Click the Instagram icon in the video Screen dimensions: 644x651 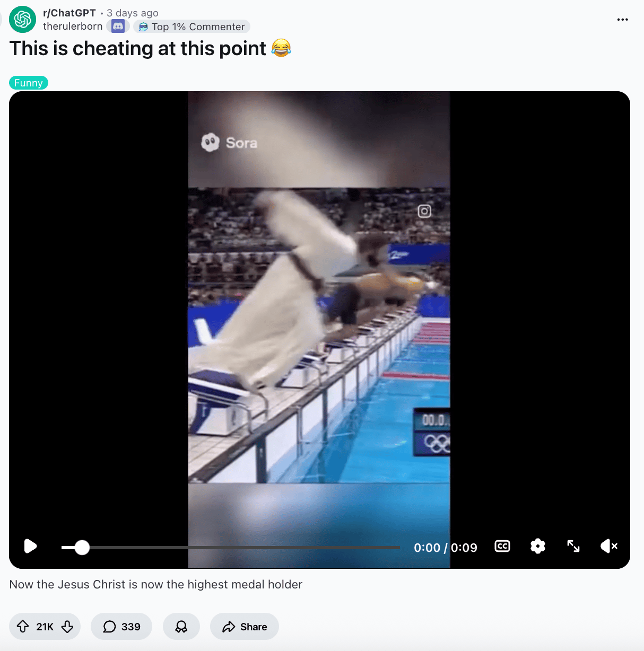[x=424, y=211]
